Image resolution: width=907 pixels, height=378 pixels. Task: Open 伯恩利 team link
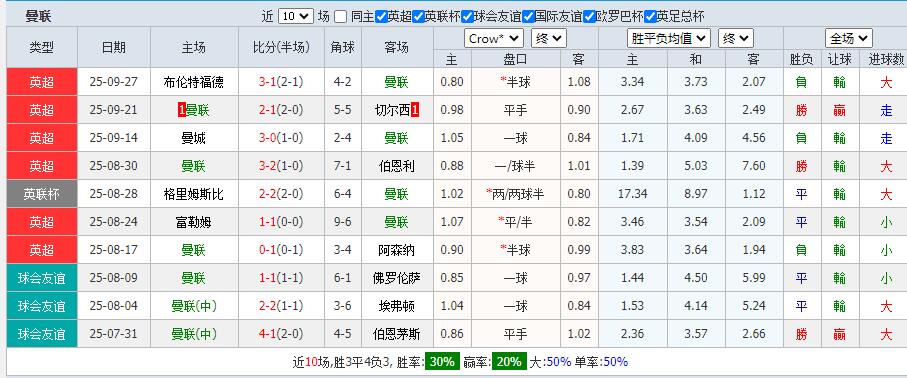coord(397,166)
